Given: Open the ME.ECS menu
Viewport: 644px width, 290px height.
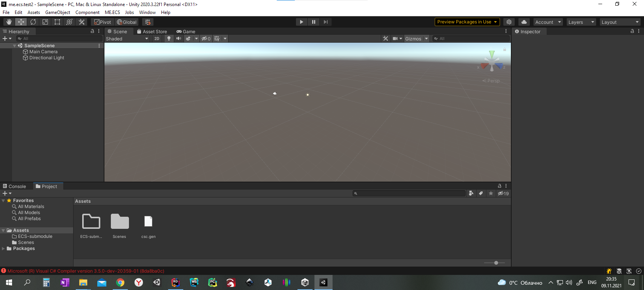Looking at the screenshot, I should click(x=112, y=12).
